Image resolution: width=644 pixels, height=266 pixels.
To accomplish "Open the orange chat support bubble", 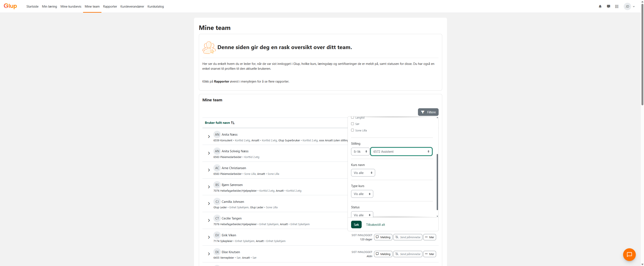I will coord(629,254).
